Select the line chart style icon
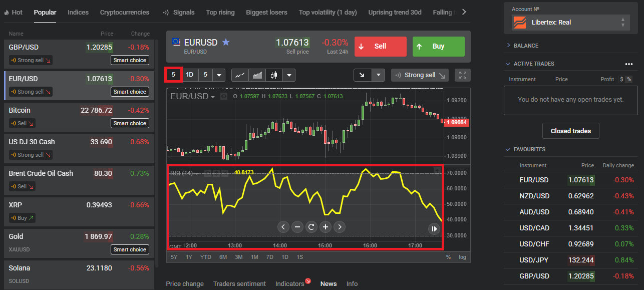Viewport: 644px width, 290px height. point(240,75)
